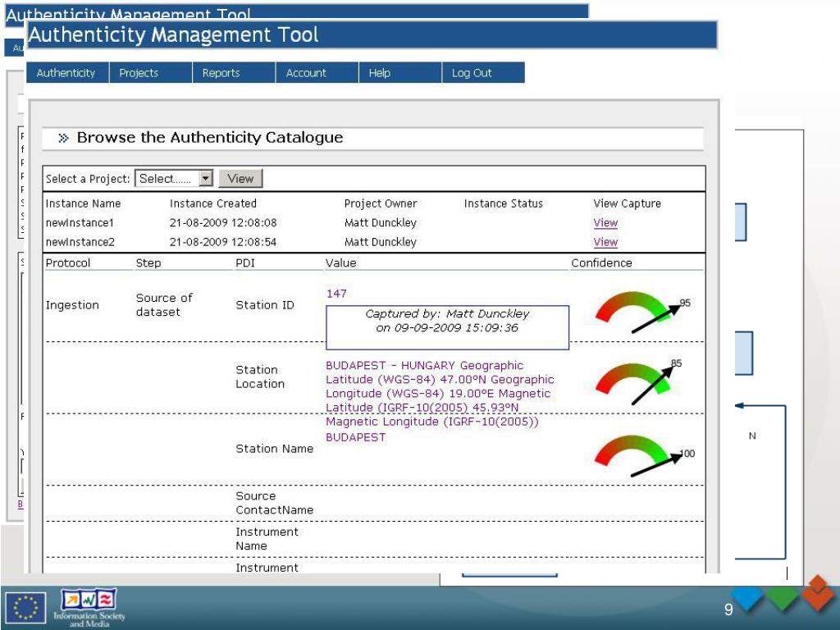Screen dimensions: 840x630
Task: Click the Station Name PDI label
Action: coord(274,449)
